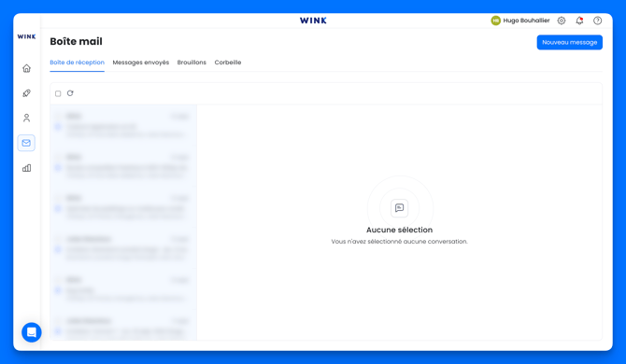
Task: Open the Brouillons tab
Action: coord(192,63)
